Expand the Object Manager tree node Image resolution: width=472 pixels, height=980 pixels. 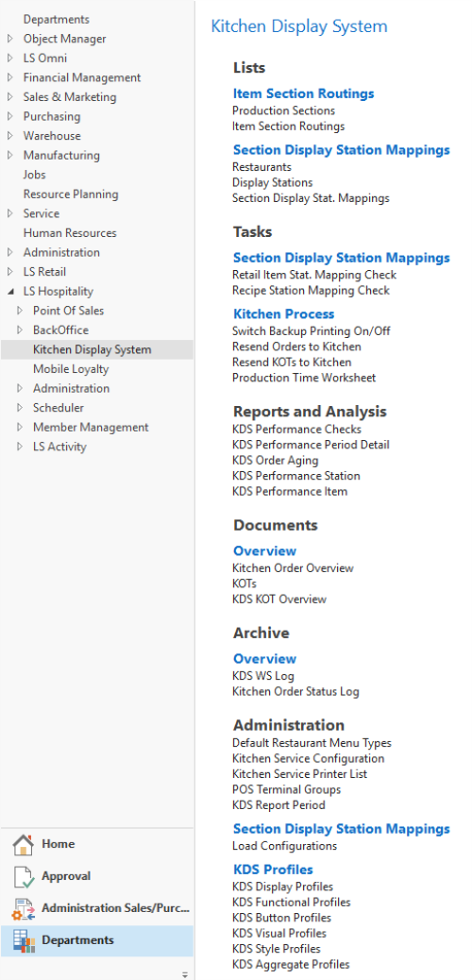(10, 39)
